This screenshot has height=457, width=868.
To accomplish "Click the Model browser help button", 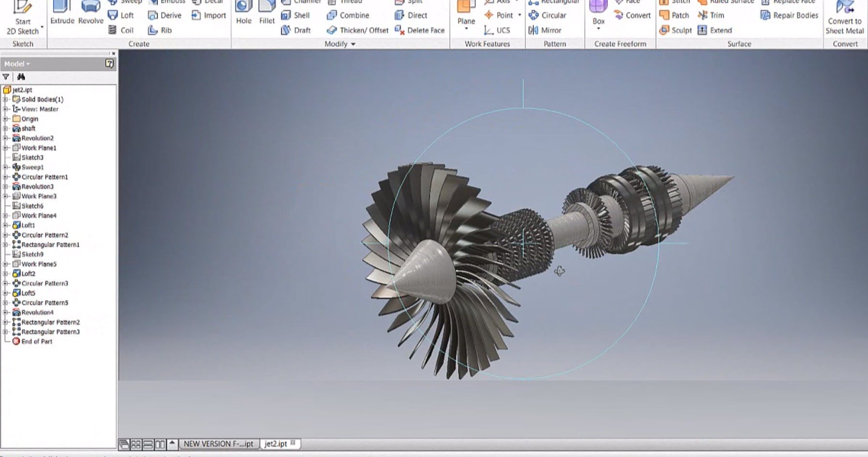I will [109, 63].
